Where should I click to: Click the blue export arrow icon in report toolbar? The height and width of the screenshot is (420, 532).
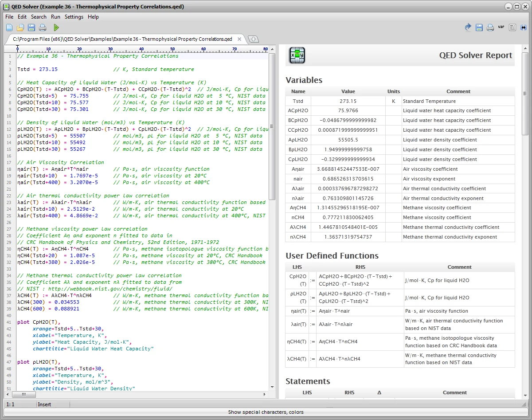click(x=468, y=27)
